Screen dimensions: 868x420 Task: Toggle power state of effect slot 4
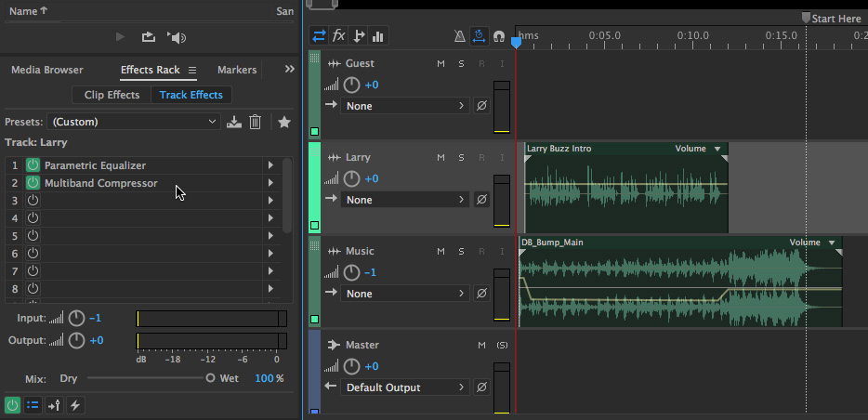[33, 218]
